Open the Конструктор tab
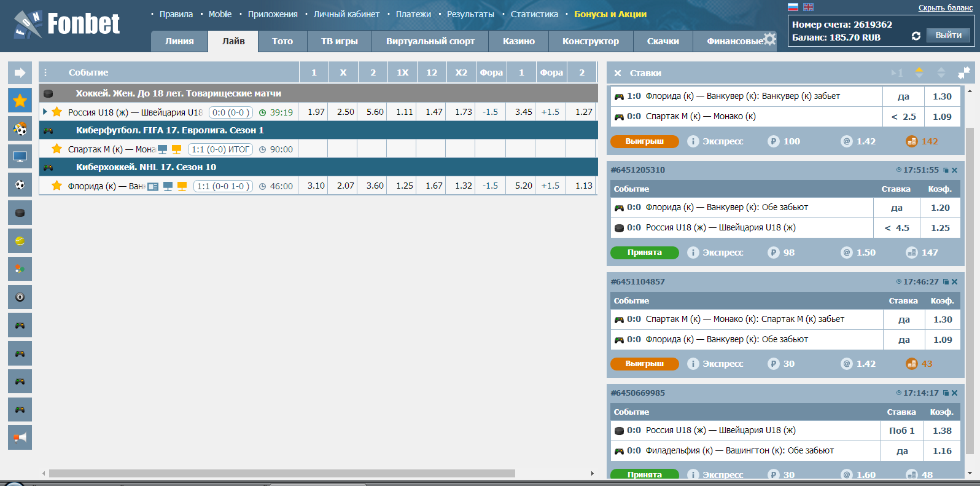The image size is (980, 486). pyautogui.click(x=591, y=41)
